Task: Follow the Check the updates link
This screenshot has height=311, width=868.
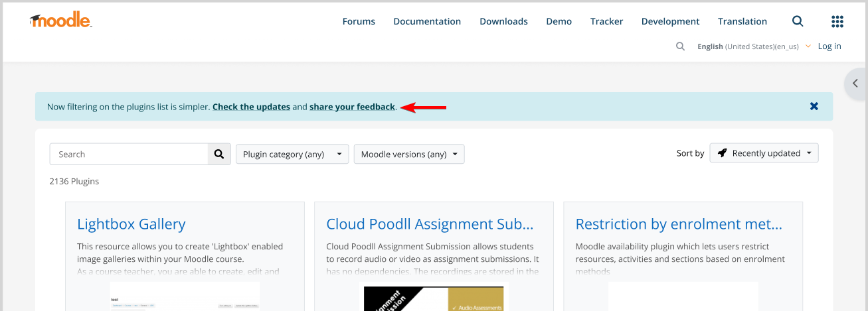Action: coord(251,107)
